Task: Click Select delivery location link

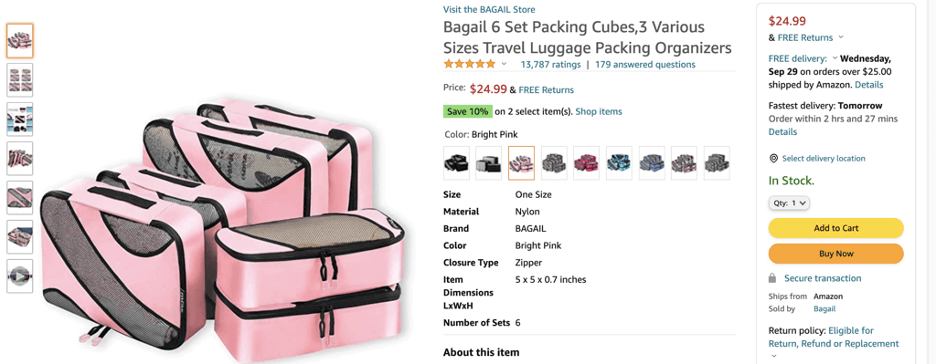Action: click(x=824, y=159)
